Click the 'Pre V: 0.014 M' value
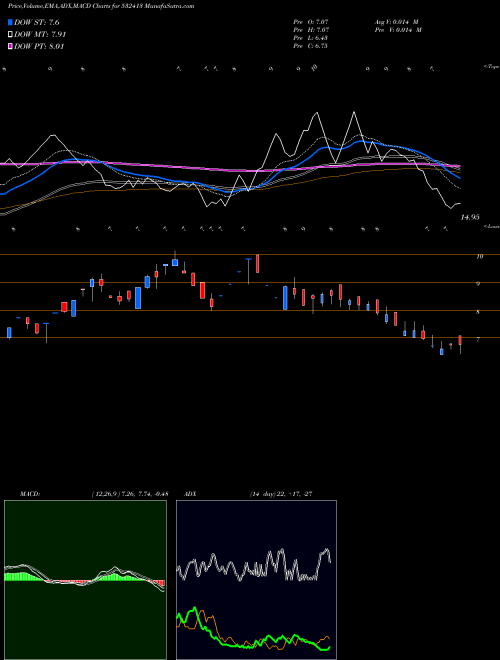This screenshot has width=500, height=660. pos(398,30)
